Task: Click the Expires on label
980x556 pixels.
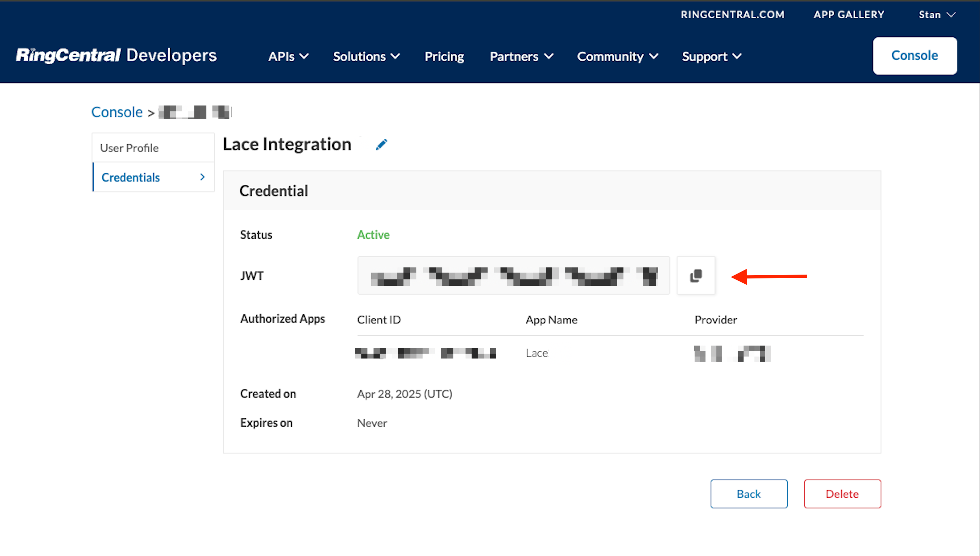Action: 266,423
